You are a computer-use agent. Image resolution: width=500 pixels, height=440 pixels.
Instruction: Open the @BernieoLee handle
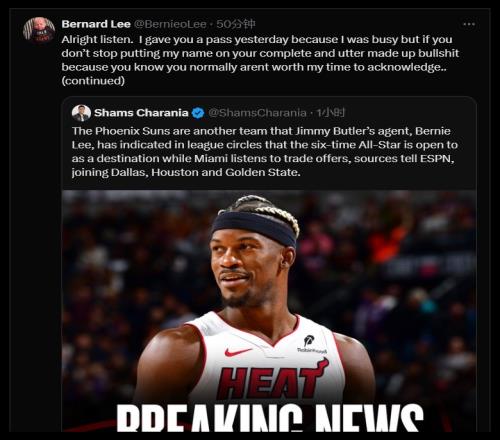click(170, 24)
